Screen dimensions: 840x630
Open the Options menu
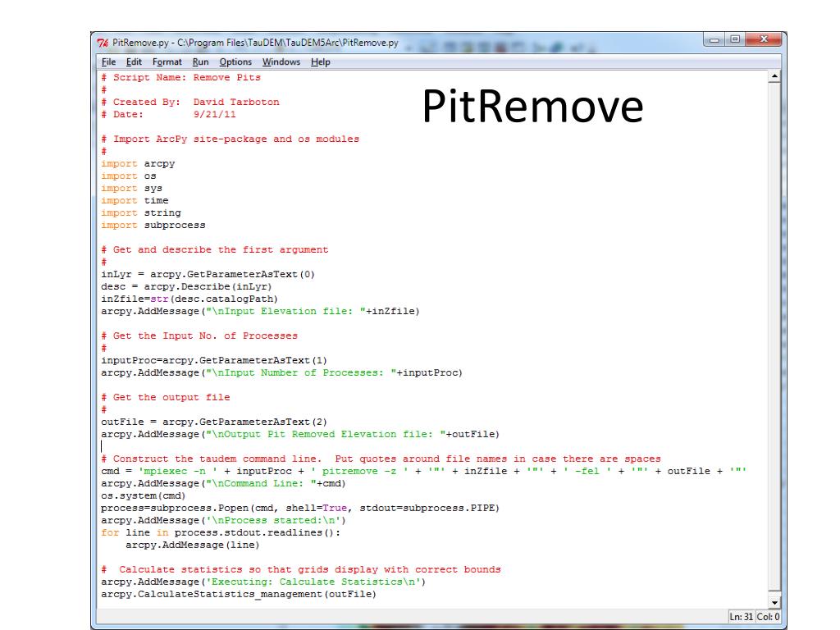(x=235, y=62)
